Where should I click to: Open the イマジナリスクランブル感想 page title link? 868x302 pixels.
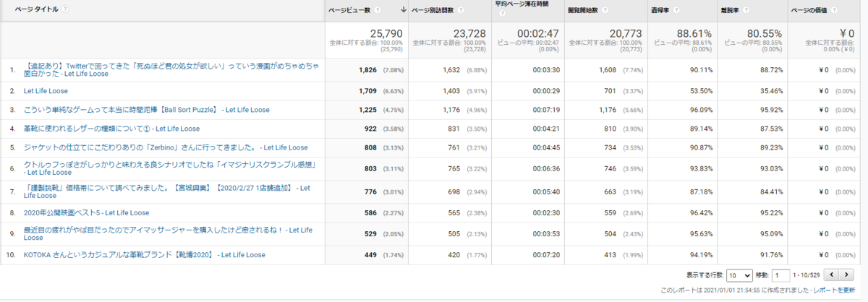pos(170,168)
